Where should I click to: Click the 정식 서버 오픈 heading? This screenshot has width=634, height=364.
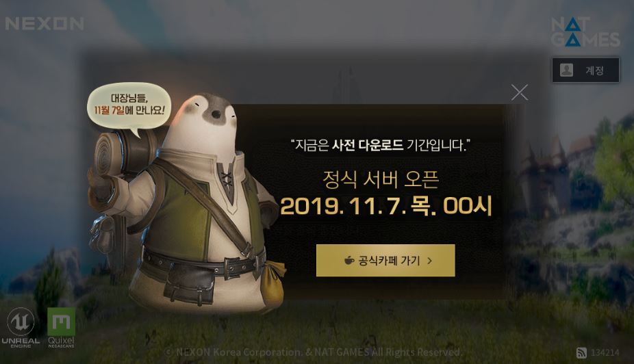tap(381, 179)
